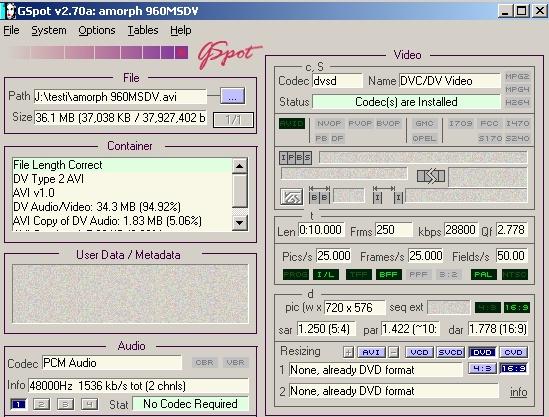Click the Qf '2.778' field
549x417 pixels.
pos(512,230)
